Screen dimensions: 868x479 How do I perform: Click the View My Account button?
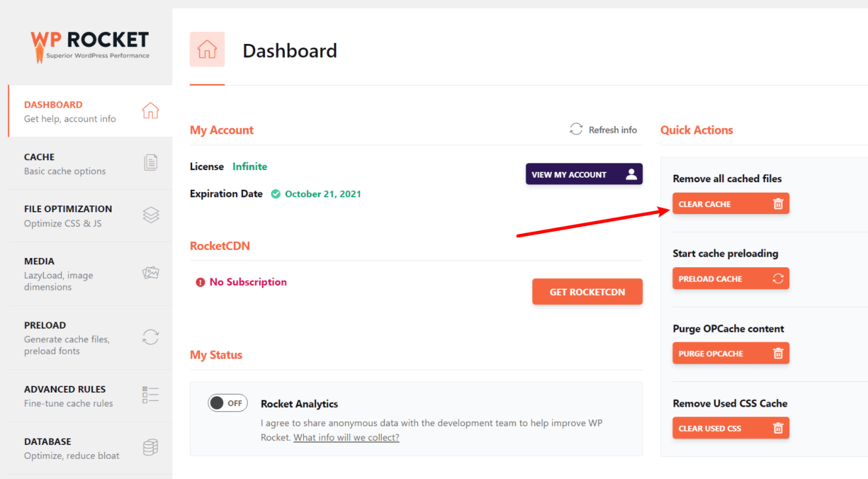coord(584,174)
